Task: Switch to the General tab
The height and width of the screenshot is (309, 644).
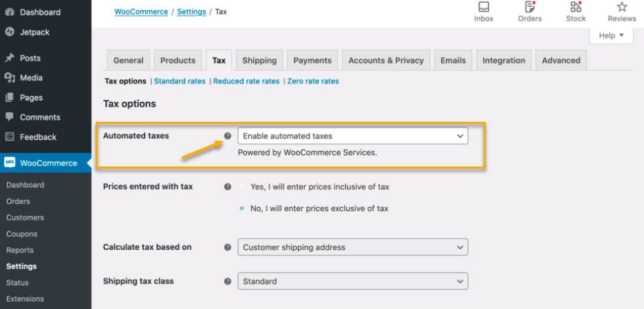Action: tap(129, 61)
